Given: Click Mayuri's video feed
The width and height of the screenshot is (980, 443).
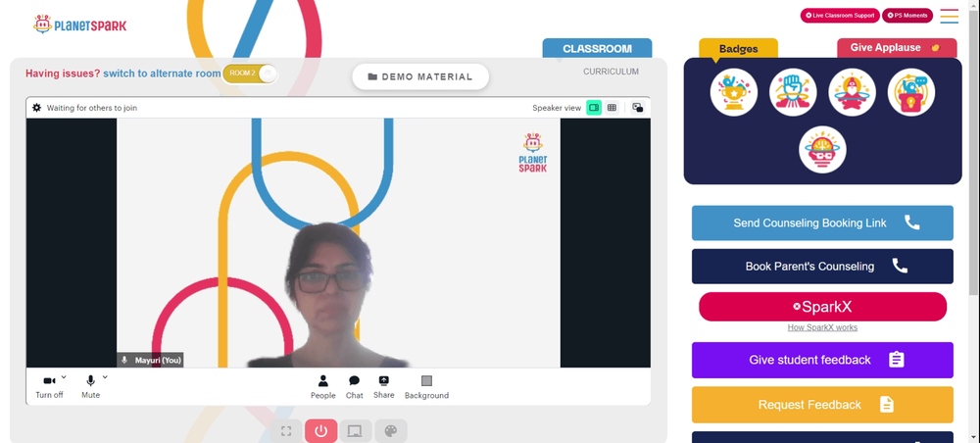Looking at the screenshot, I should pyautogui.click(x=338, y=242).
